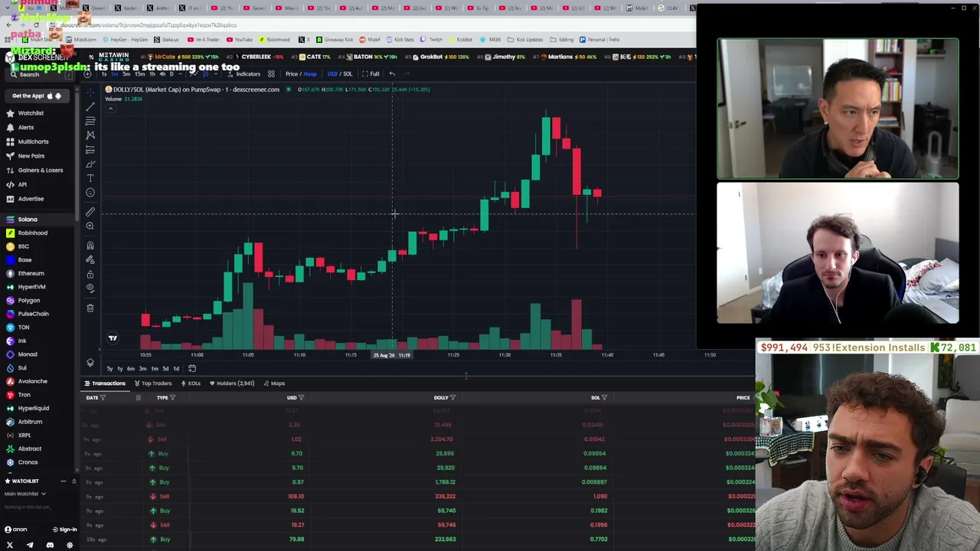The height and width of the screenshot is (551, 980).
Task: Switch to the KOLs tab
Action: [191, 383]
